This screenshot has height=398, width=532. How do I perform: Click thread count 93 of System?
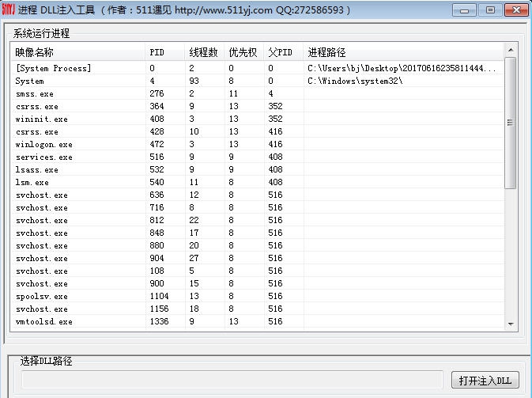point(194,81)
